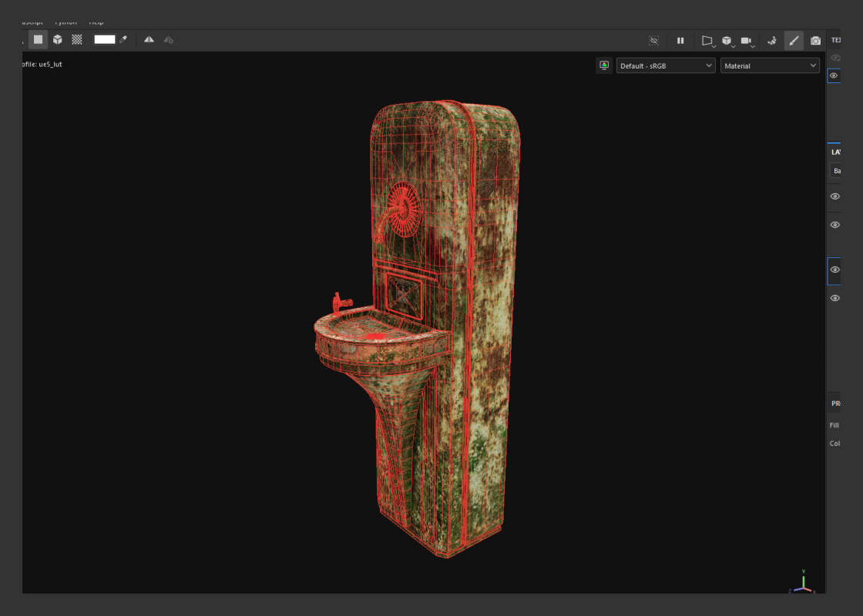Viewport: 863px width, 616px height.
Task: Open the Material channel dropdown
Action: tap(769, 65)
